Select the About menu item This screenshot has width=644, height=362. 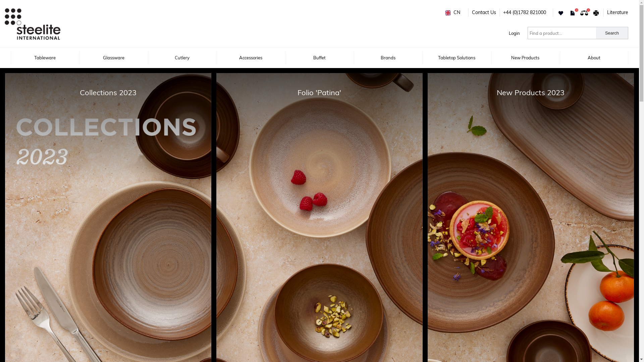pos(594,58)
